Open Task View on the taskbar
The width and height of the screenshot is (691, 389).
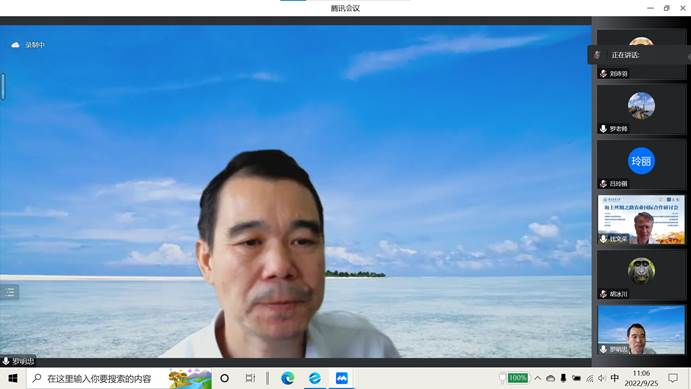point(250,378)
